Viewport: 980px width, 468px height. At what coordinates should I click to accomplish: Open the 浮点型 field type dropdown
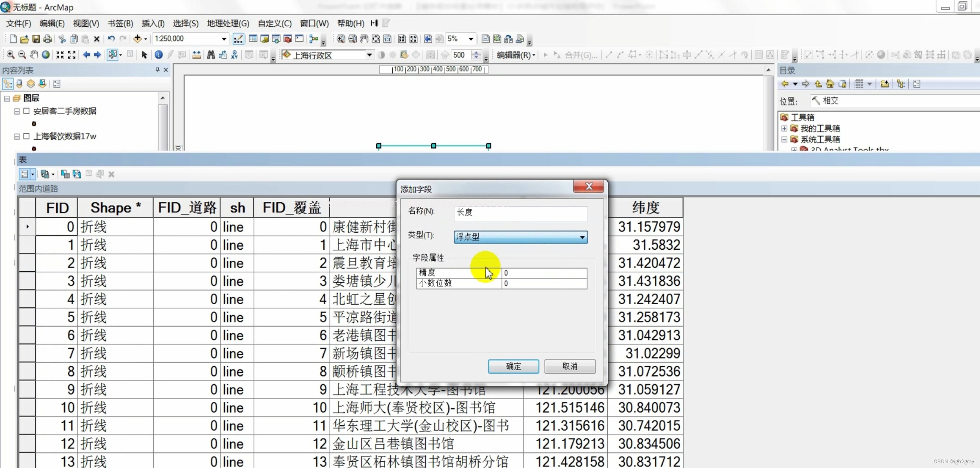582,237
